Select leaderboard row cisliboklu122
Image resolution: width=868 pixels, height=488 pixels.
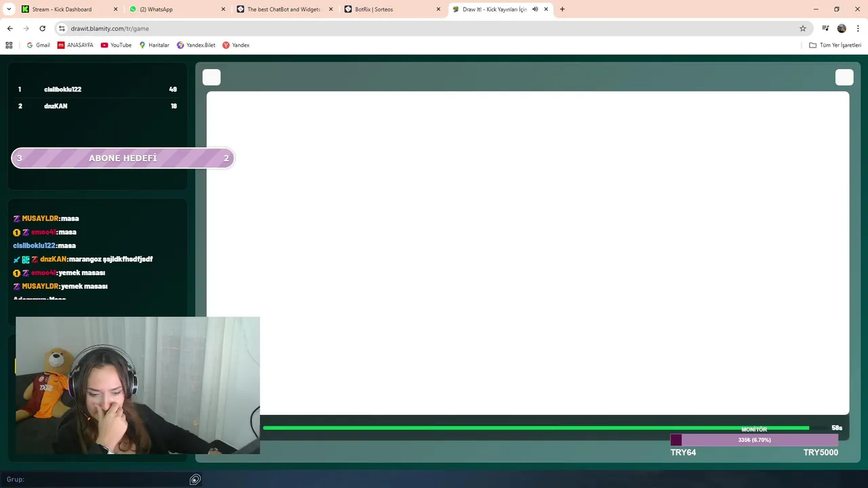98,89
